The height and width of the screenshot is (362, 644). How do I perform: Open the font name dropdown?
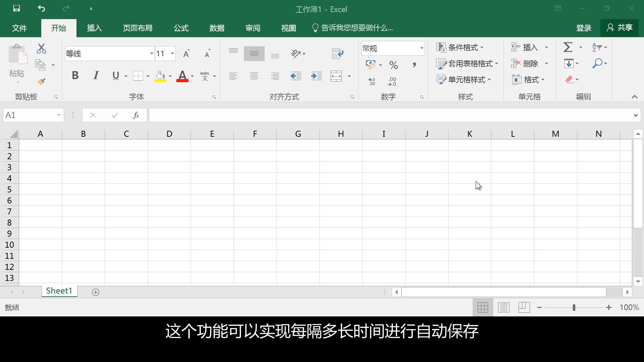152,54
